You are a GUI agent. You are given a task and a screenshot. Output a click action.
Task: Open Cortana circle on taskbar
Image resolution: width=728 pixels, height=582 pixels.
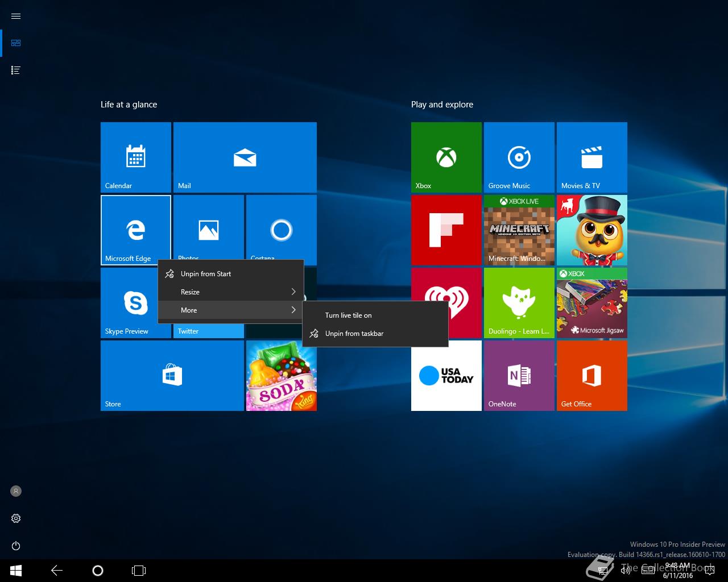tap(97, 571)
